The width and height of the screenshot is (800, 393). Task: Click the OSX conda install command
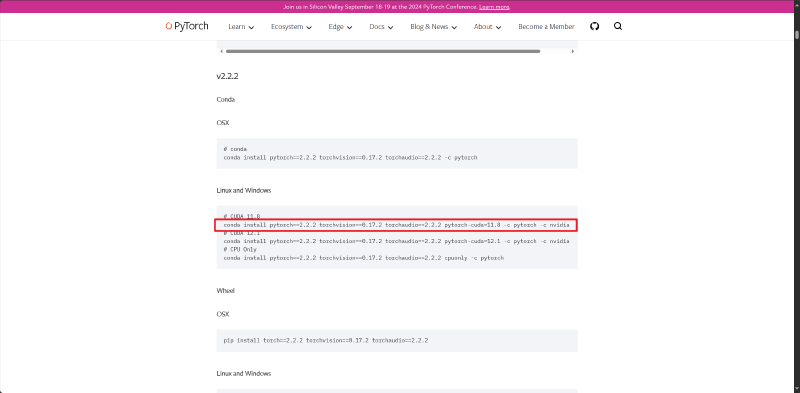350,158
